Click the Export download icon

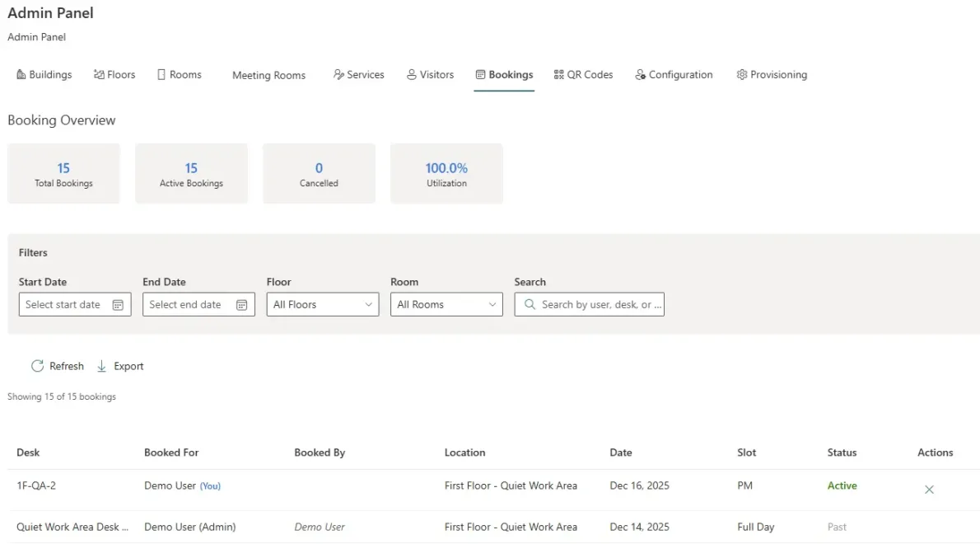click(102, 365)
